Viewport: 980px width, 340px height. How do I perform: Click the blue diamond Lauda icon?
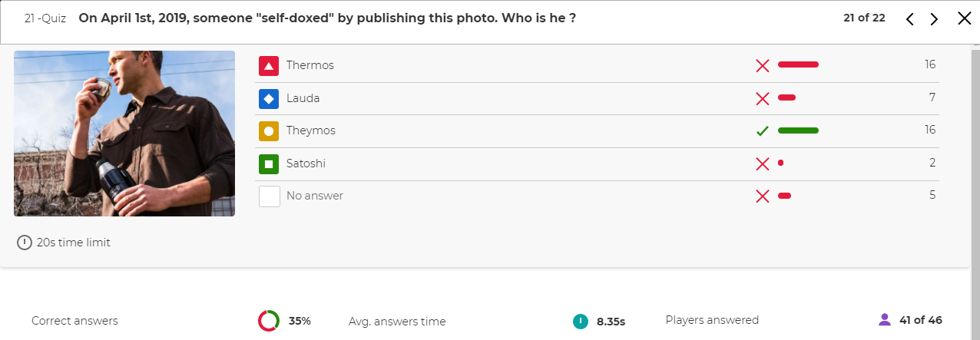269,98
